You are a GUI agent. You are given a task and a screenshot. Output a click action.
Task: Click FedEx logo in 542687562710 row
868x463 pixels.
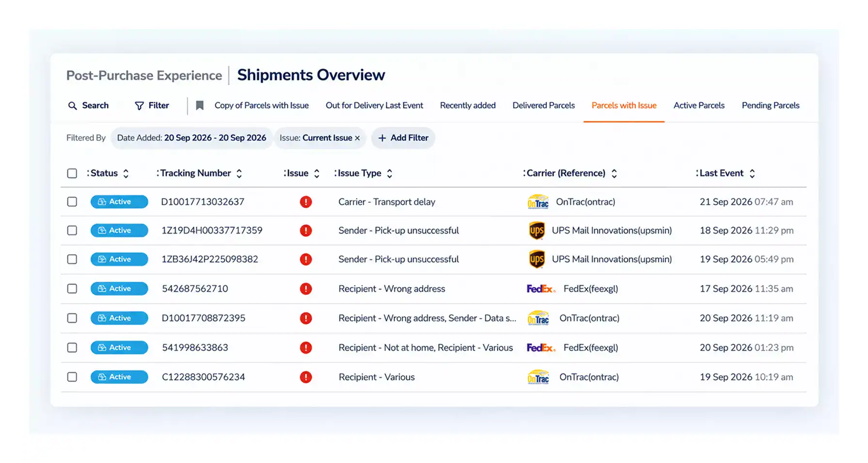coord(541,289)
